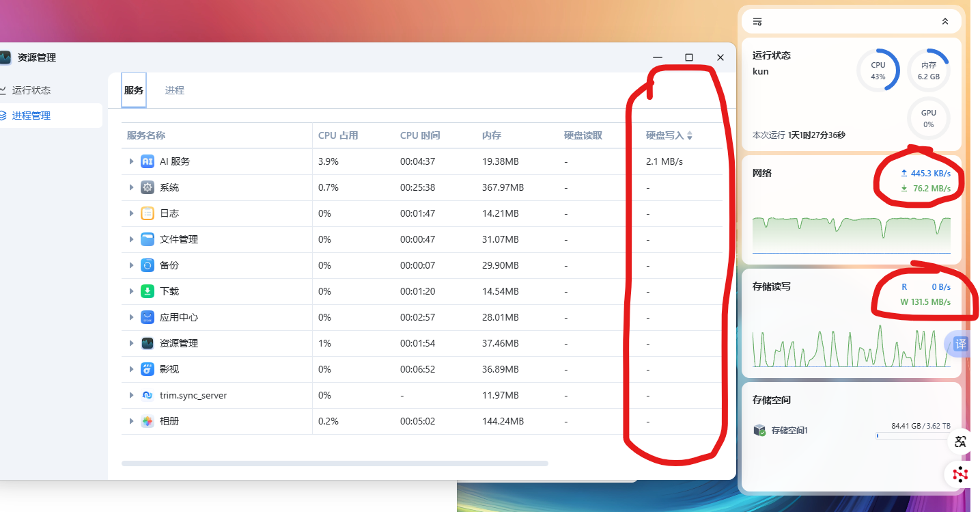This screenshot has height=512, width=980.
Task: Expand the 日志 service row
Action: (131, 213)
